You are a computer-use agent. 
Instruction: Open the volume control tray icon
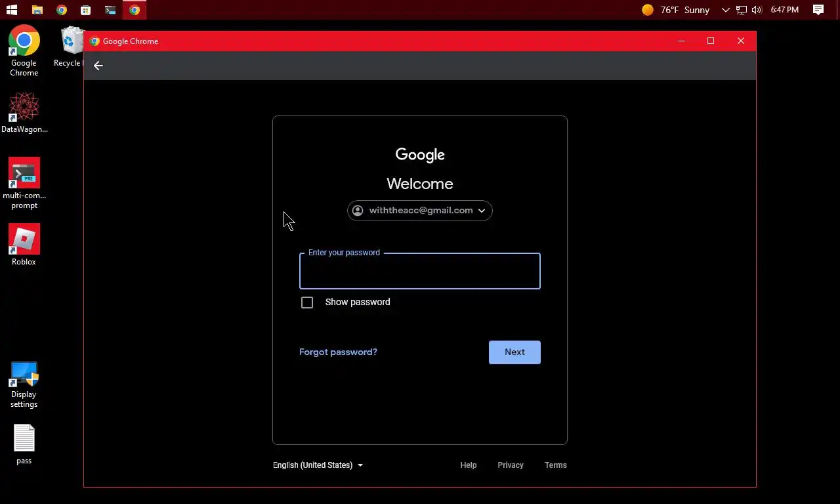pos(757,10)
